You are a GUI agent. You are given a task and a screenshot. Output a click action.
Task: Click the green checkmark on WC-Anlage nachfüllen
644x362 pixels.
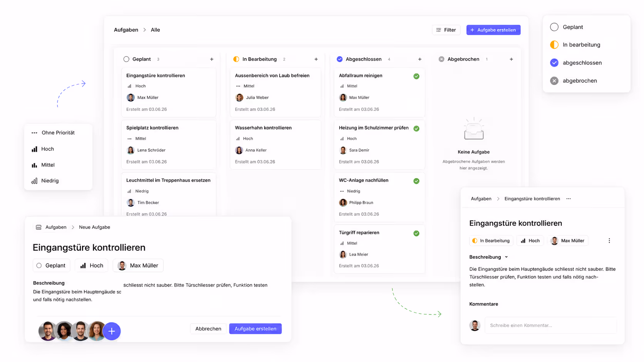coord(416,181)
